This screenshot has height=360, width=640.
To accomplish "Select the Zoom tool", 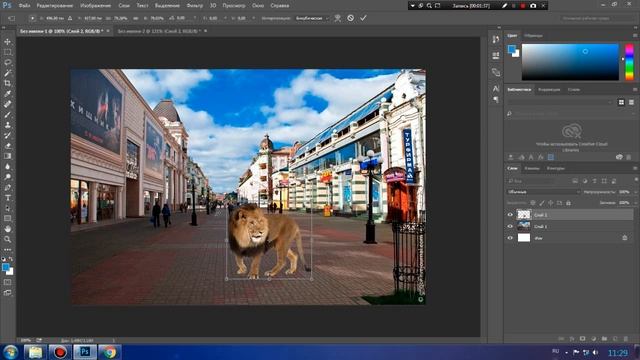I will coord(7,240).
